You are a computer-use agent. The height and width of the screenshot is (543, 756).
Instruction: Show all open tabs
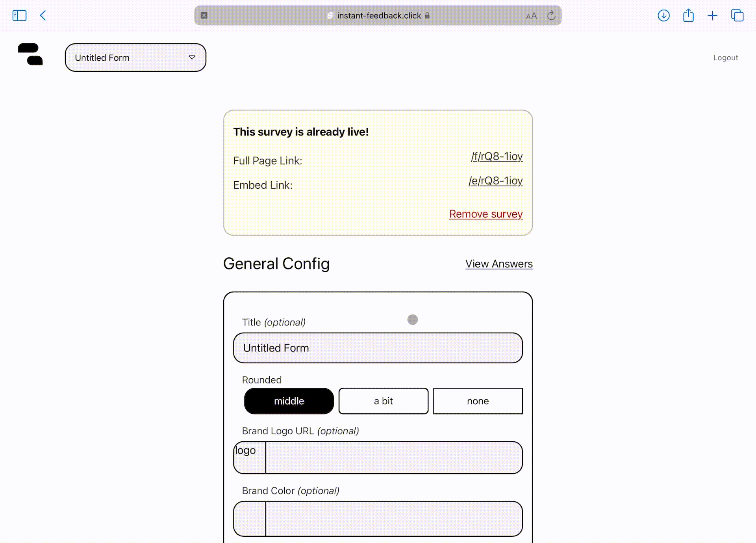737,15
